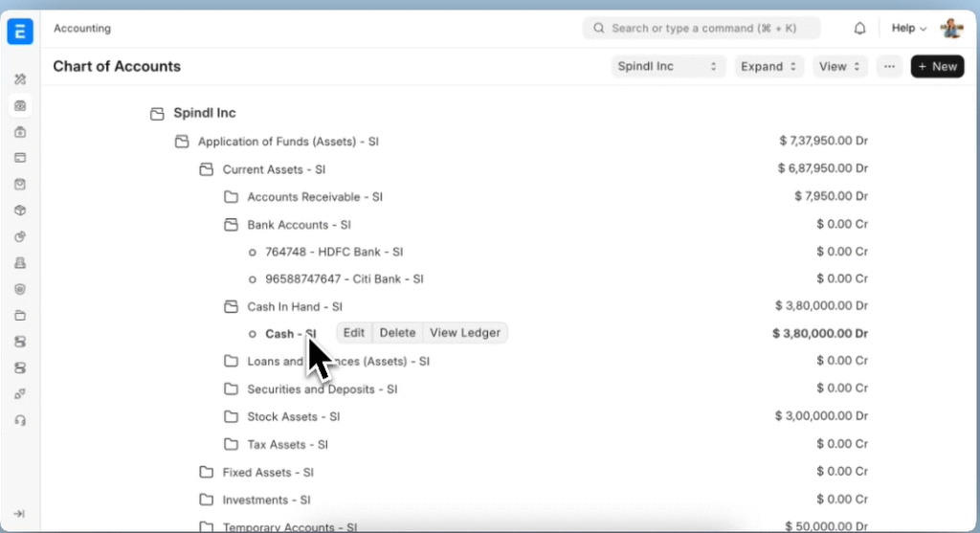The width and height of the screenshot is (980, 533).
Task: Click folder icon beside Accounts Receivable - SI
Action: 231,197
